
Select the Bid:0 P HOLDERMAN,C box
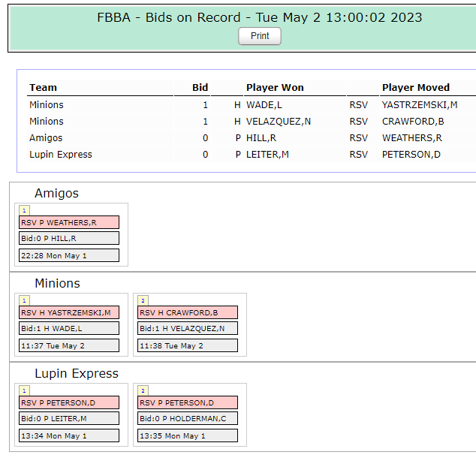188,418
